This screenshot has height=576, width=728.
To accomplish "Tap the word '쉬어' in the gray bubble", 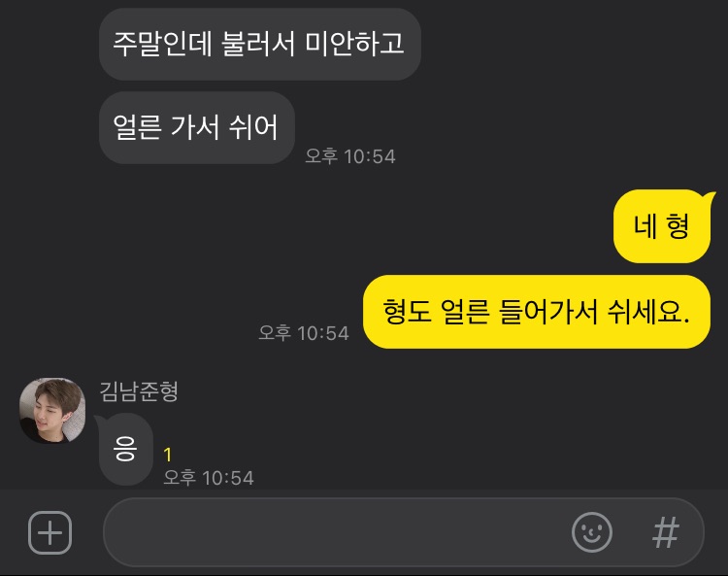I will point(253,127).
